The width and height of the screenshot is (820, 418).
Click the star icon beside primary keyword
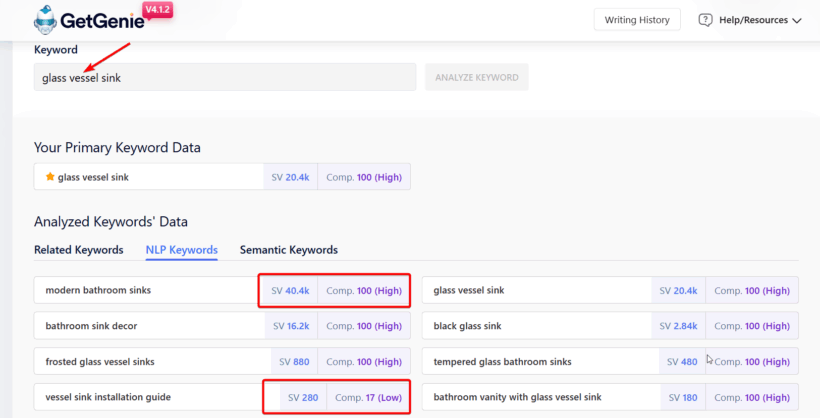click(x=50, y=177)
